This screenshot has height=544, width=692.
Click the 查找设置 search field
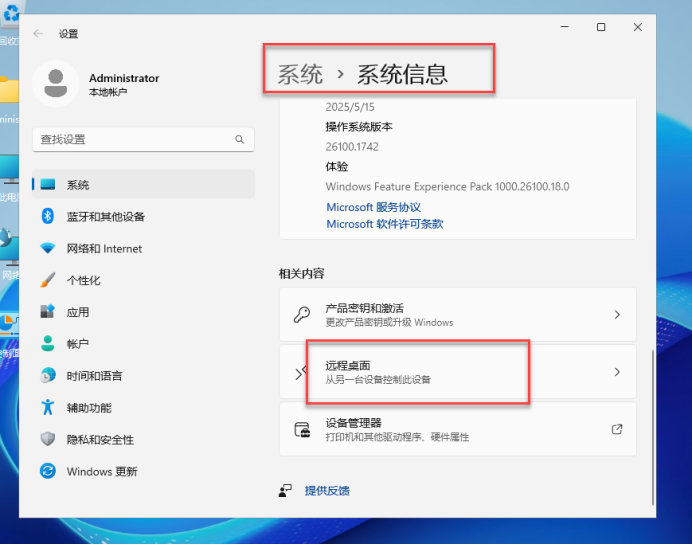[130, 140]
